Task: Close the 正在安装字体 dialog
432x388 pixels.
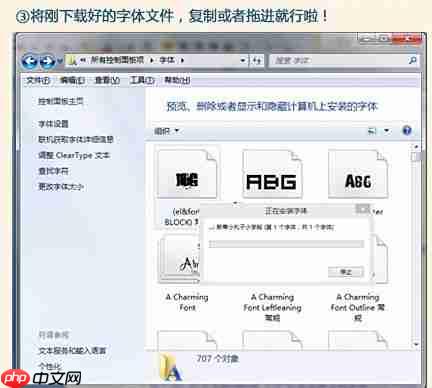Action: (x=362, y=209)
